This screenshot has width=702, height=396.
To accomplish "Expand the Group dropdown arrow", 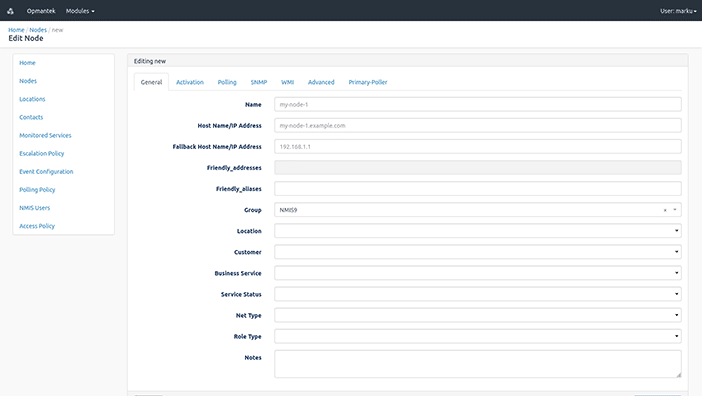I will tap(675, 210).
